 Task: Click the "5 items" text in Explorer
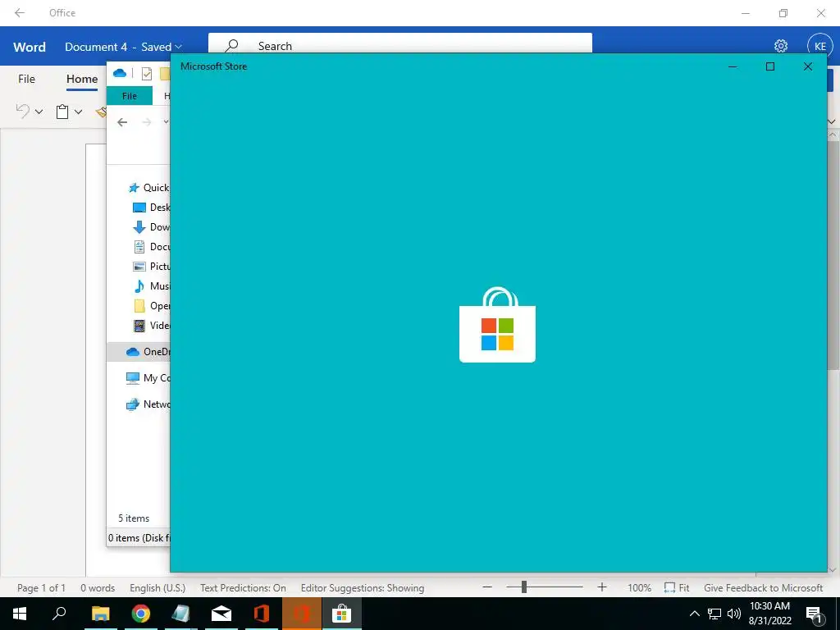(134, 518)
